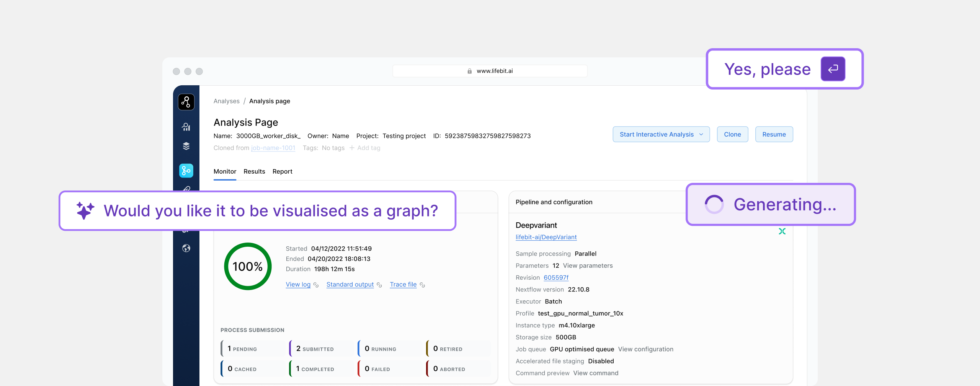Screen dimensions: 980x386
Task: Click the highlighted pipeline branch sidebar icon
Action: click(x=186, y=171)
